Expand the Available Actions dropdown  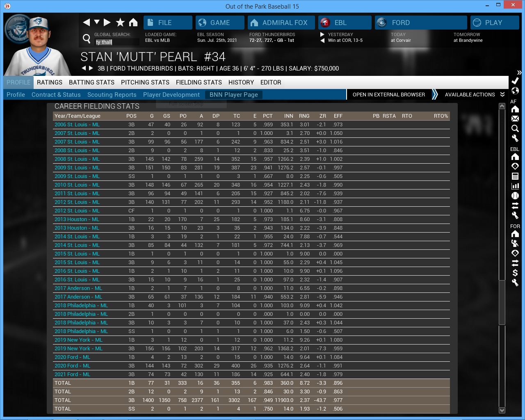tap(475, 94)
